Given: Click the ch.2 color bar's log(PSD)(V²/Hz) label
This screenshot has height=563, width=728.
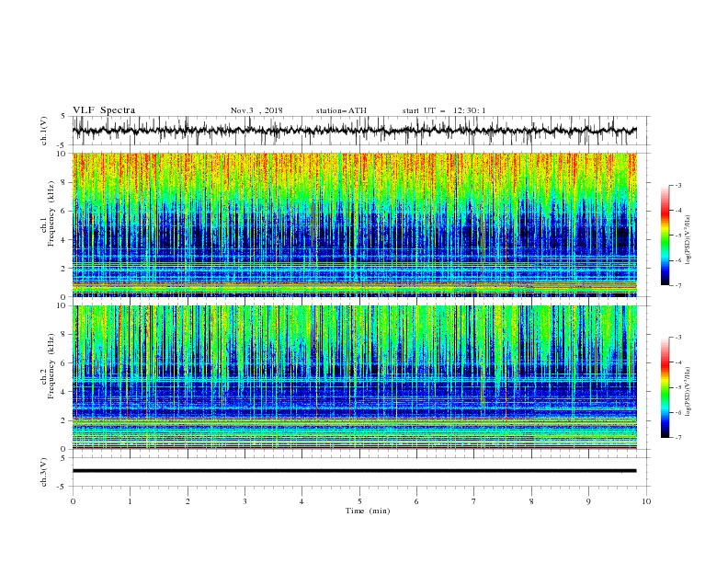Looking at the screenshot, I should (688, 392).
